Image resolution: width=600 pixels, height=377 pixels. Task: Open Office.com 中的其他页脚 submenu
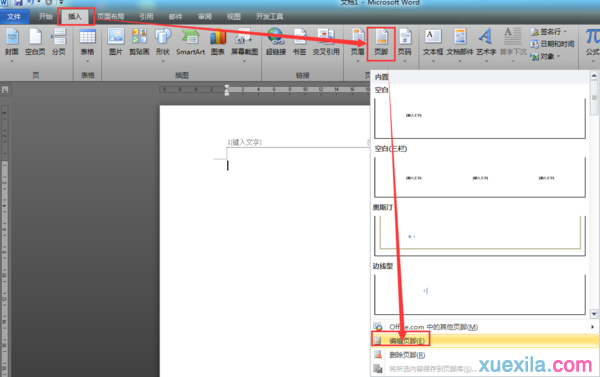tap(484, 326)
